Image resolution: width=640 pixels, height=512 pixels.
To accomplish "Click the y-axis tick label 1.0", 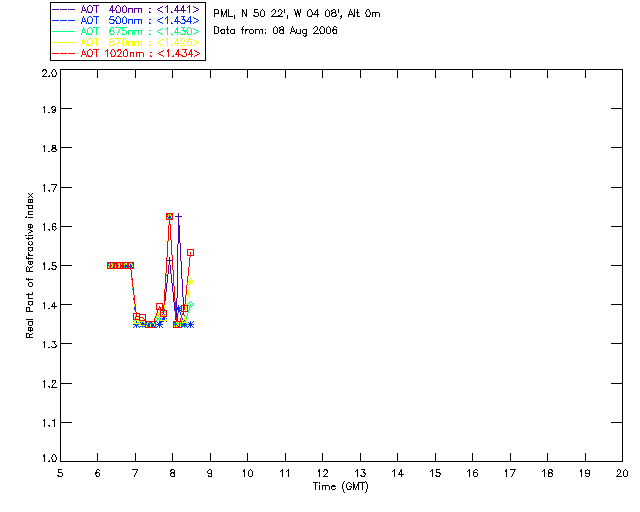I will coord(49,458).
